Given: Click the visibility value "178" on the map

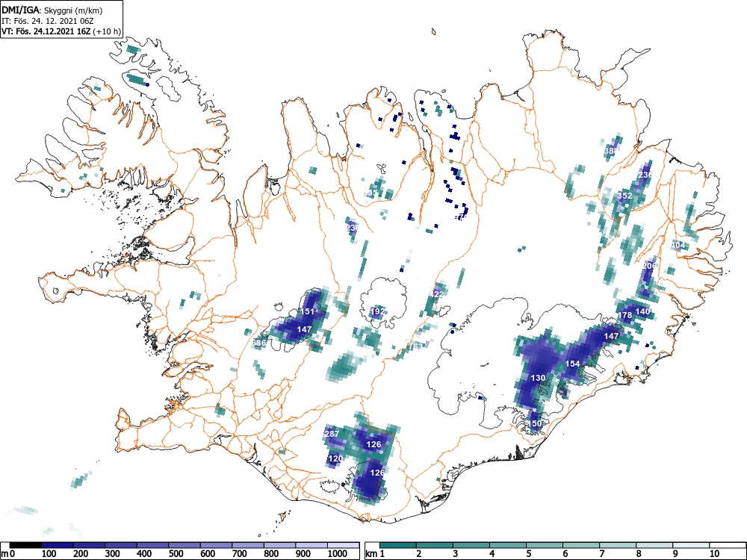Looking at the screenshot, I should click(624, 315).
